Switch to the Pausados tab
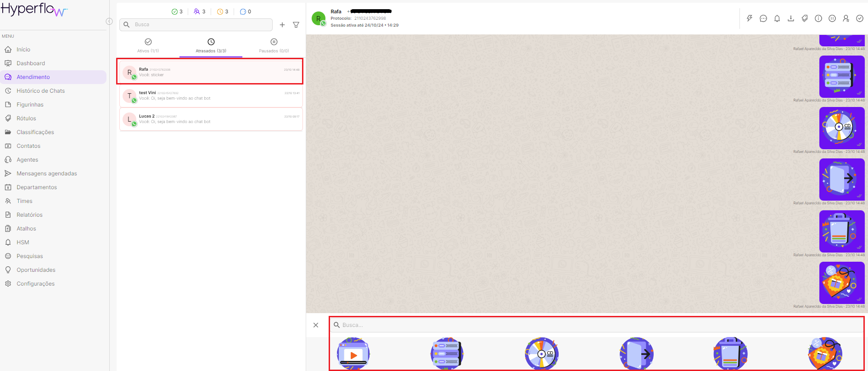Screen dimensions: 868x371 click(274, 45)
